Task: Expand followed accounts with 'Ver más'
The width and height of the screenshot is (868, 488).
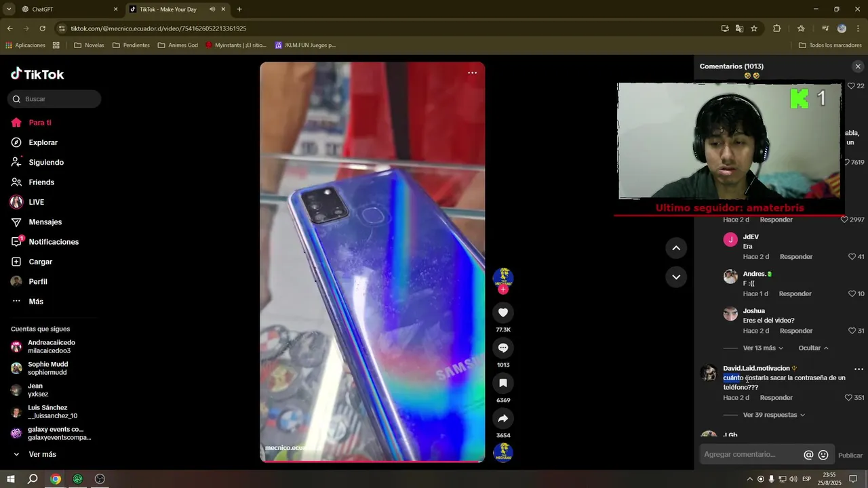Action: (x=34, y=454)
